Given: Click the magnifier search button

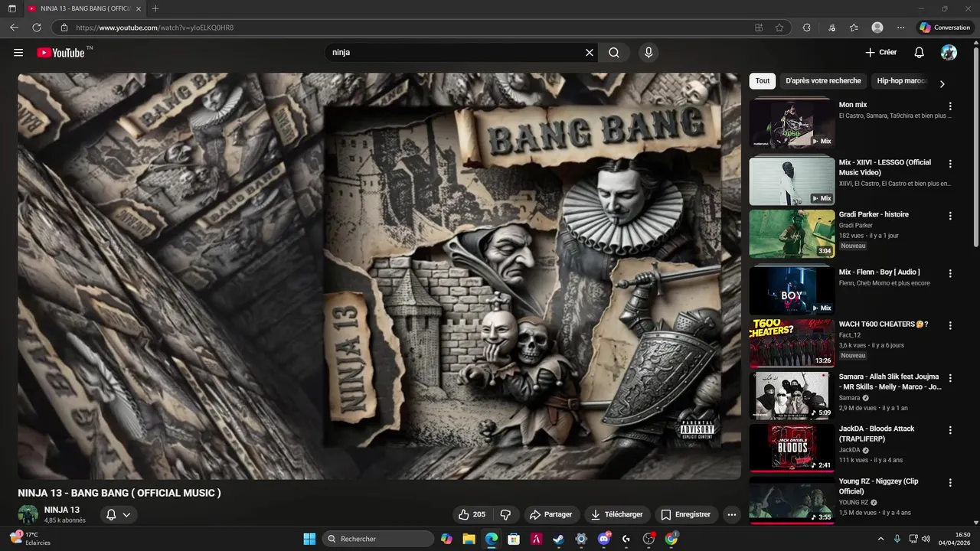Looking at the screenshot, I should (x=614, y=53).
